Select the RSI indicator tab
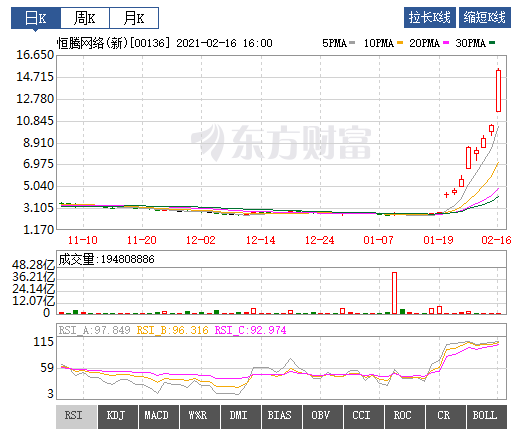 (76, 417)
